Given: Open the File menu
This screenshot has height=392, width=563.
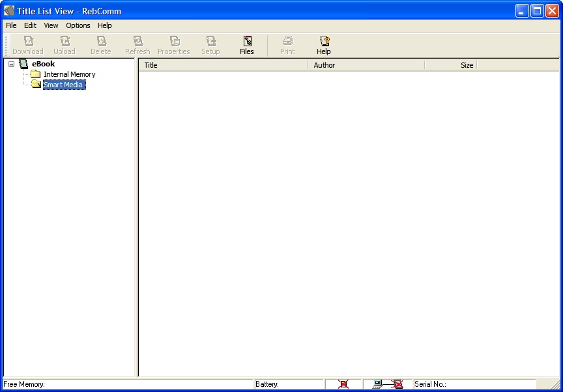Looking at the screenshot, I should pos(11,25).
